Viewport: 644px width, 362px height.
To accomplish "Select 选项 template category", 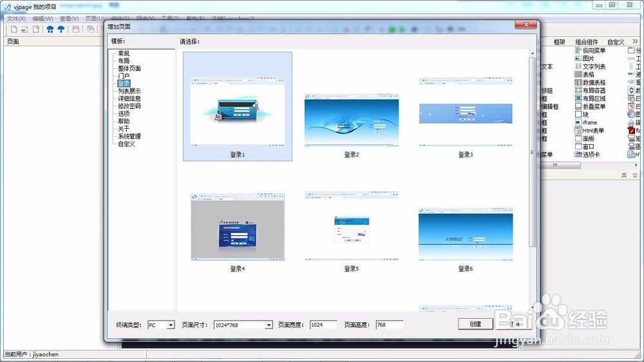I will (x=124, y=114).
